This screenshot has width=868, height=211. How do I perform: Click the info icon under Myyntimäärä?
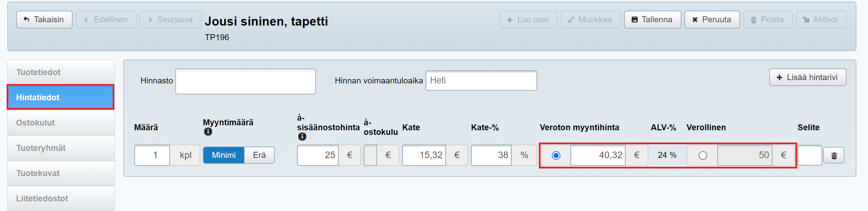click(208, 132)
